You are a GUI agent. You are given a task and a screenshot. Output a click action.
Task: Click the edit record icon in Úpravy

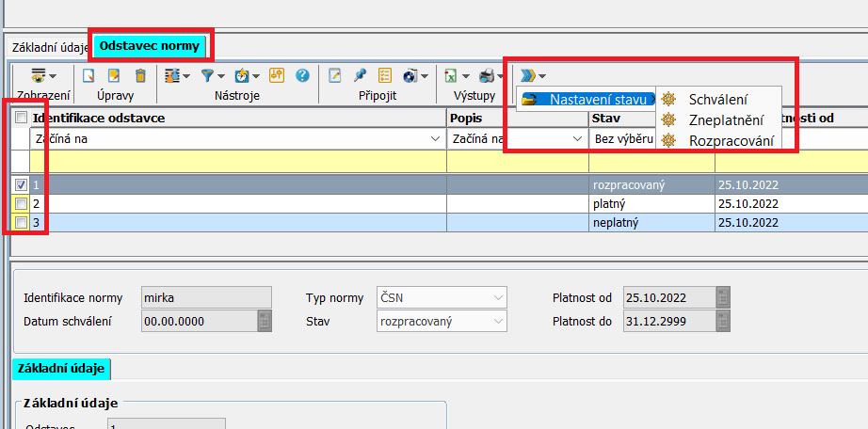tap(114, 75)
